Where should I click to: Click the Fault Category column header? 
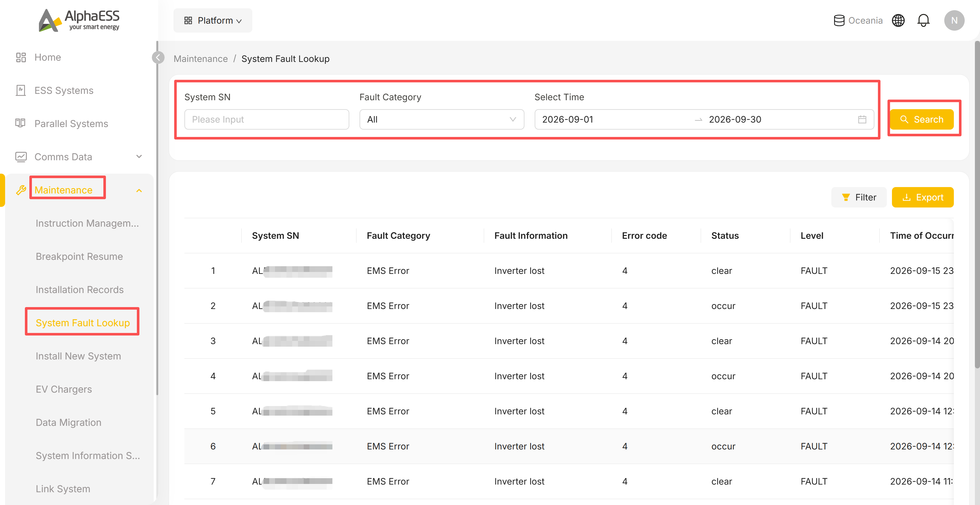(398, 236)
